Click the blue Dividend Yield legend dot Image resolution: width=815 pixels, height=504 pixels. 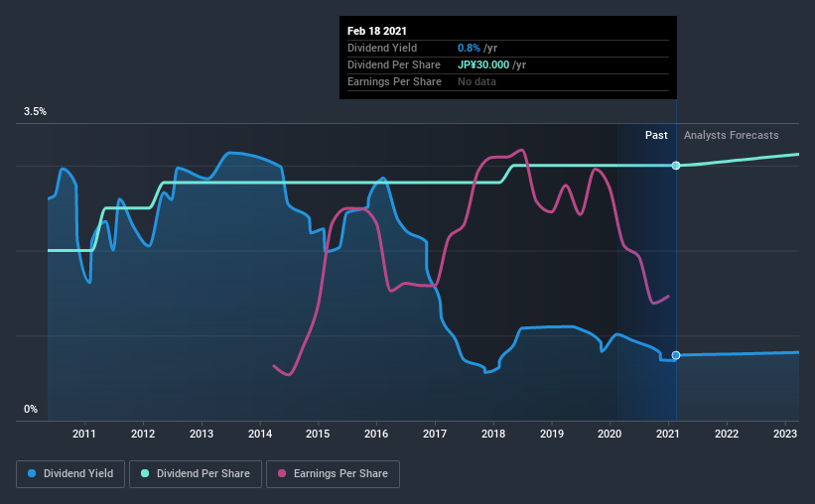tap(32, 473)
